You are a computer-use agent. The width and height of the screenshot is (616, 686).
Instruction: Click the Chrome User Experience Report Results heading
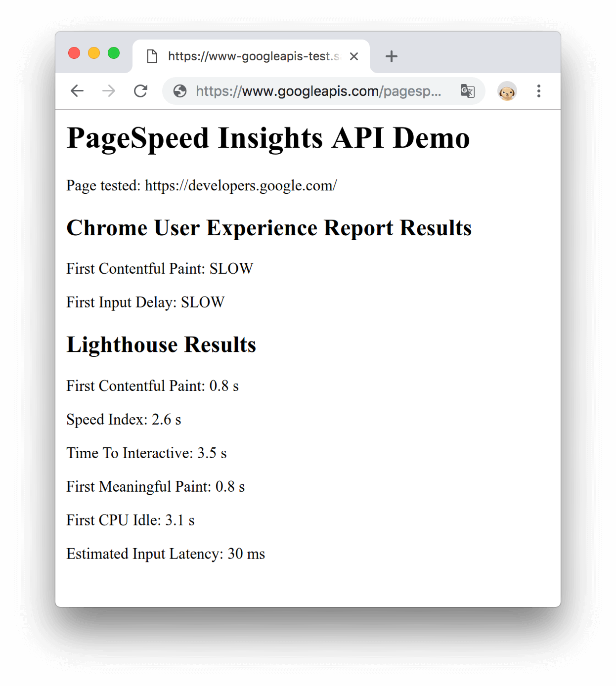[x=269, y=228]
